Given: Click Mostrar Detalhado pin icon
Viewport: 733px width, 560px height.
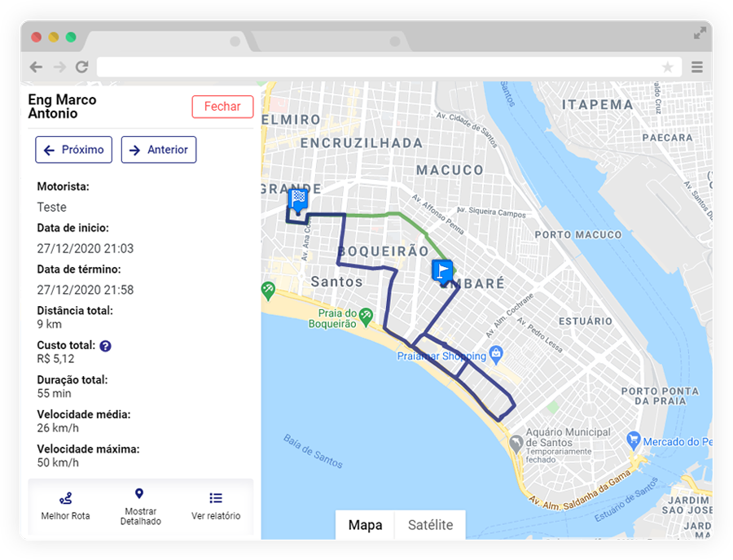Looking at the screenshot, I should click(x=139, y=494).
